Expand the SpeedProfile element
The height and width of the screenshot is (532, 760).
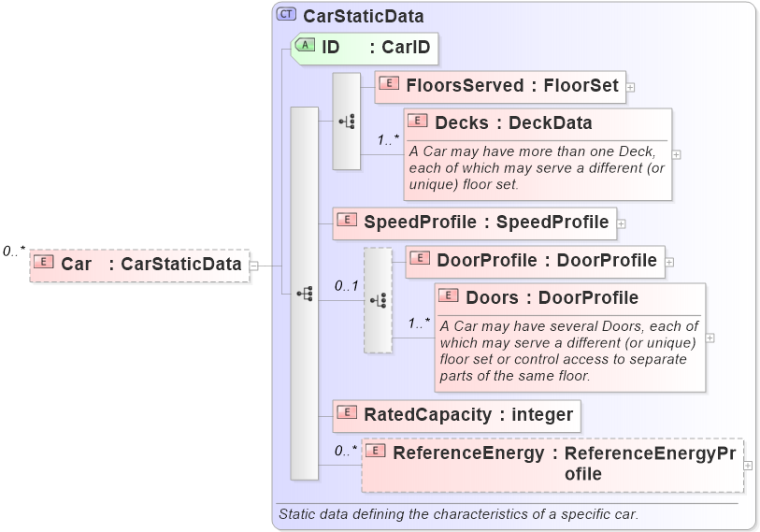pyautogui.click(x=622, y=223)
